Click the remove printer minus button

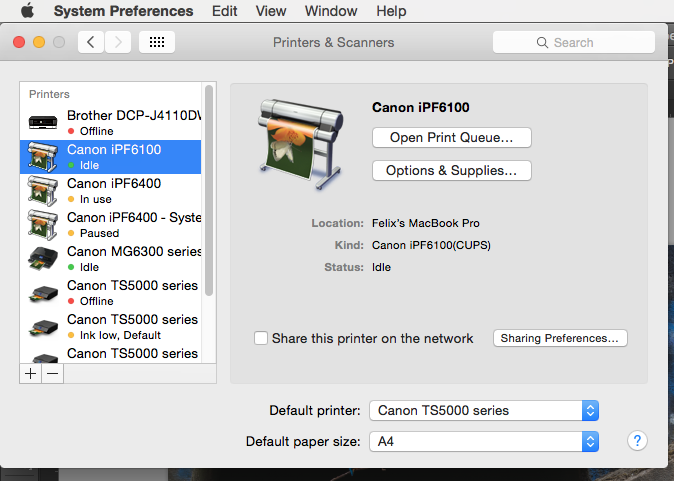coord(52,373)
